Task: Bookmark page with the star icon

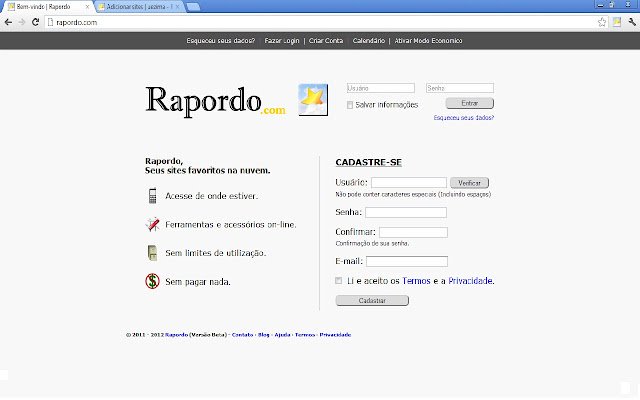Action: pyautogui.click(x=602, y=22)
